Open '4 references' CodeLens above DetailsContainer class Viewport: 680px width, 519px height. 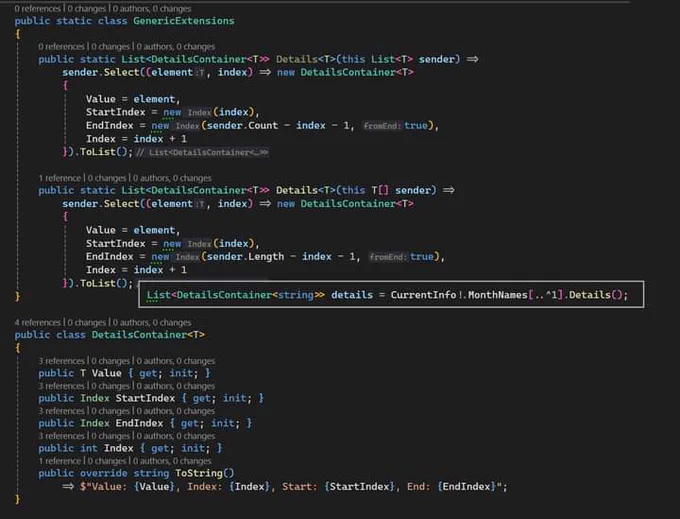click(x=38, y=322)
